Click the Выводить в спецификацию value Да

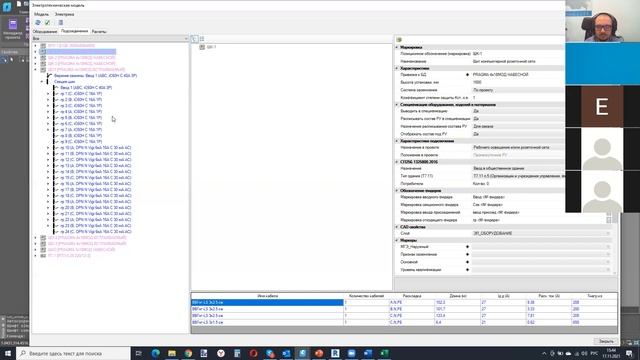pyautogui.click(x=518, y=111)
